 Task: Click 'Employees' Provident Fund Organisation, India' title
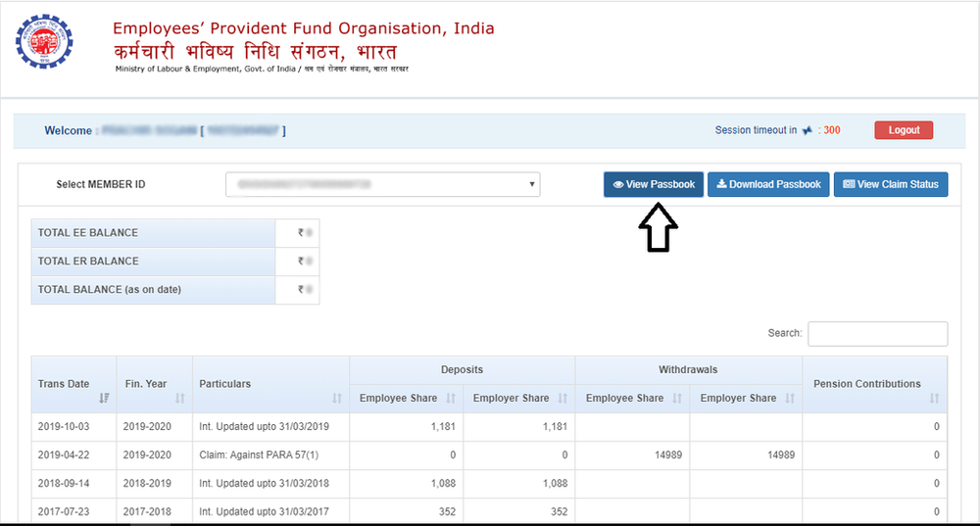pyautogui.click(x=303, y=28)
